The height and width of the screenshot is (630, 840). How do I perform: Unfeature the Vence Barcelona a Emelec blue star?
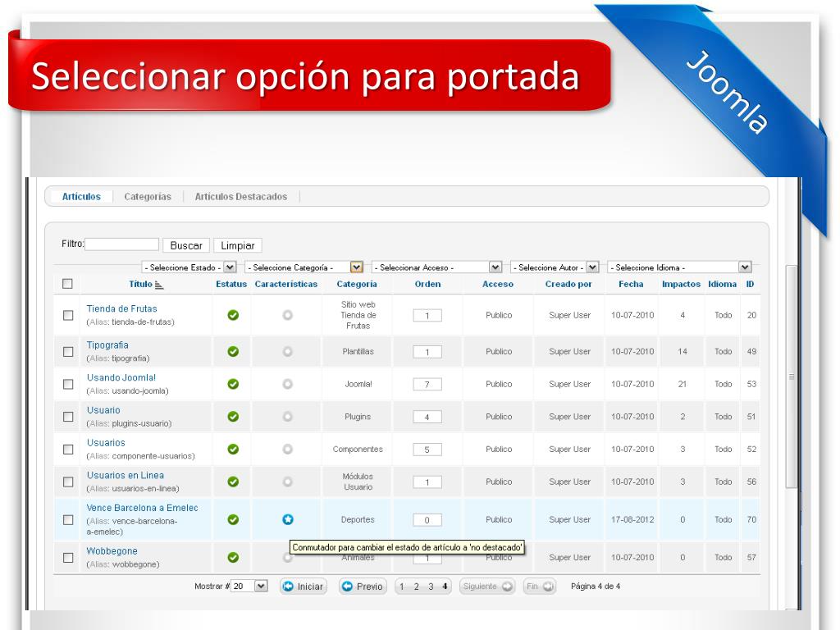pos(288,519)
